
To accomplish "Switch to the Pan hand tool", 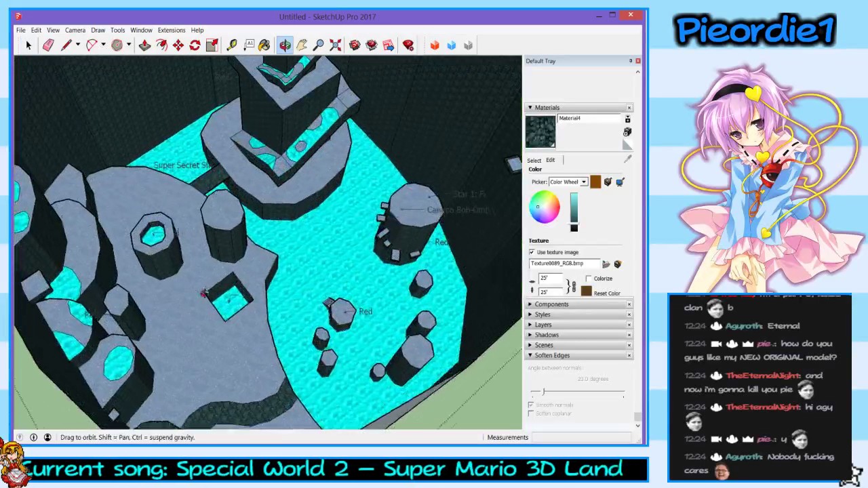I will 302,45.
